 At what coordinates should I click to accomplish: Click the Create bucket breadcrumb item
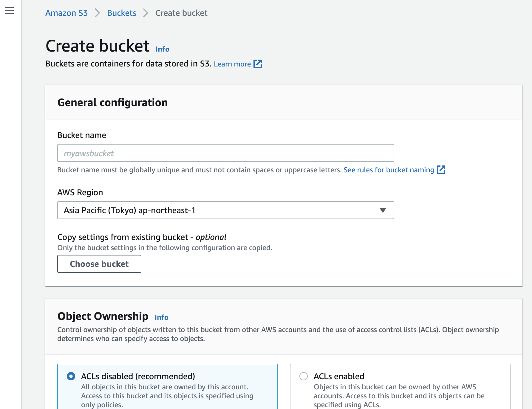(181, 13)
